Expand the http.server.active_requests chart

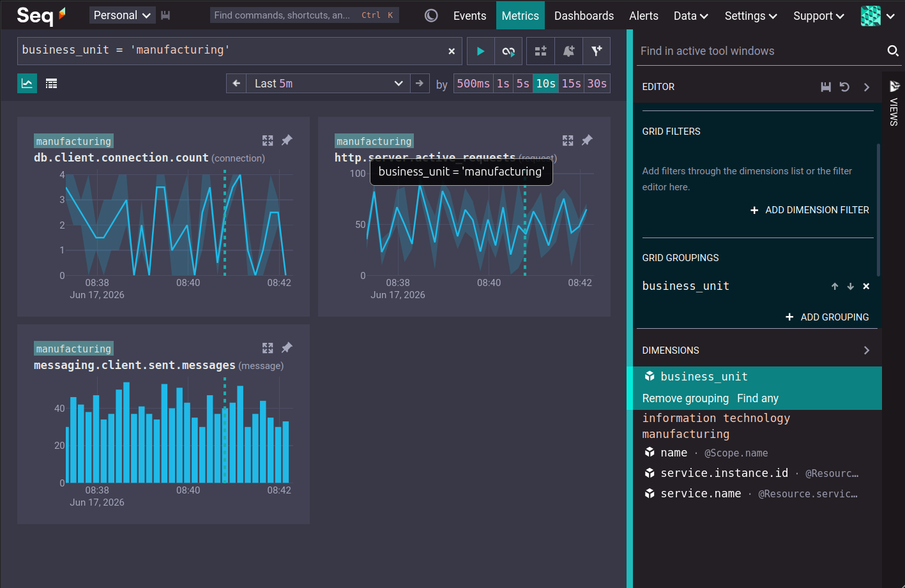568,140
